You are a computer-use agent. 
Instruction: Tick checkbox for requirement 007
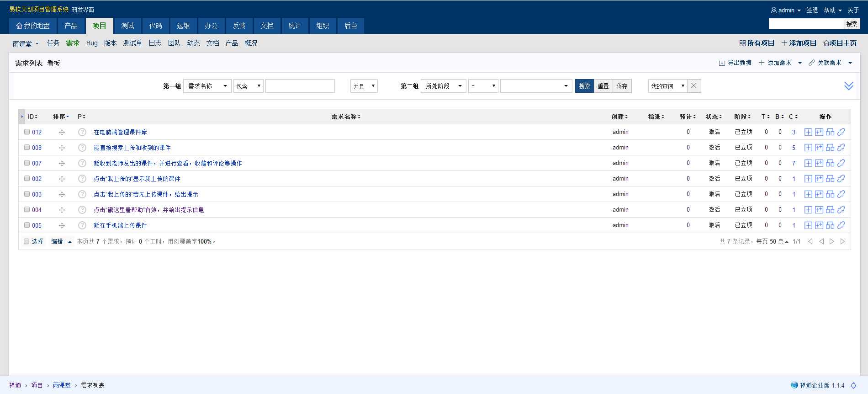pyautogui.click(x=27, y=163)
